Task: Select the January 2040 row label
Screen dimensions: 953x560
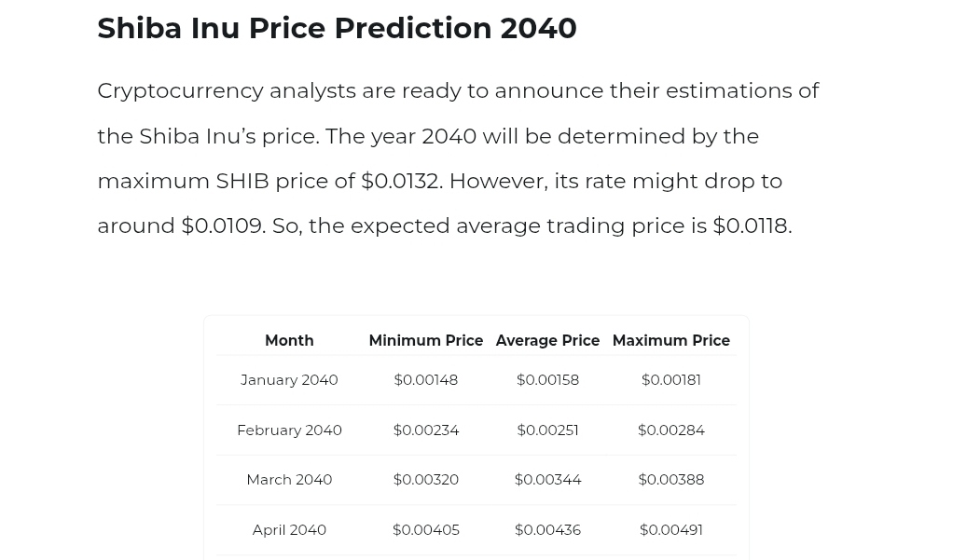Action: tap(289, 380)
